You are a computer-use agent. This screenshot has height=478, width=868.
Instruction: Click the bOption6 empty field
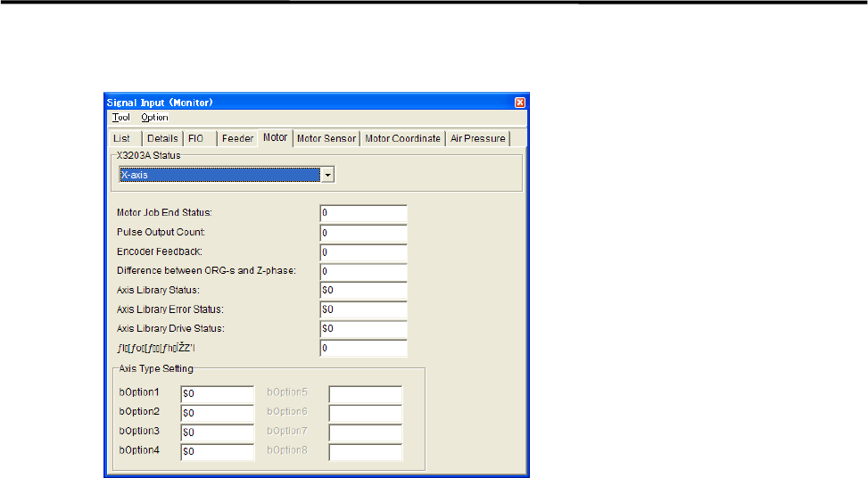click(366, 413)
